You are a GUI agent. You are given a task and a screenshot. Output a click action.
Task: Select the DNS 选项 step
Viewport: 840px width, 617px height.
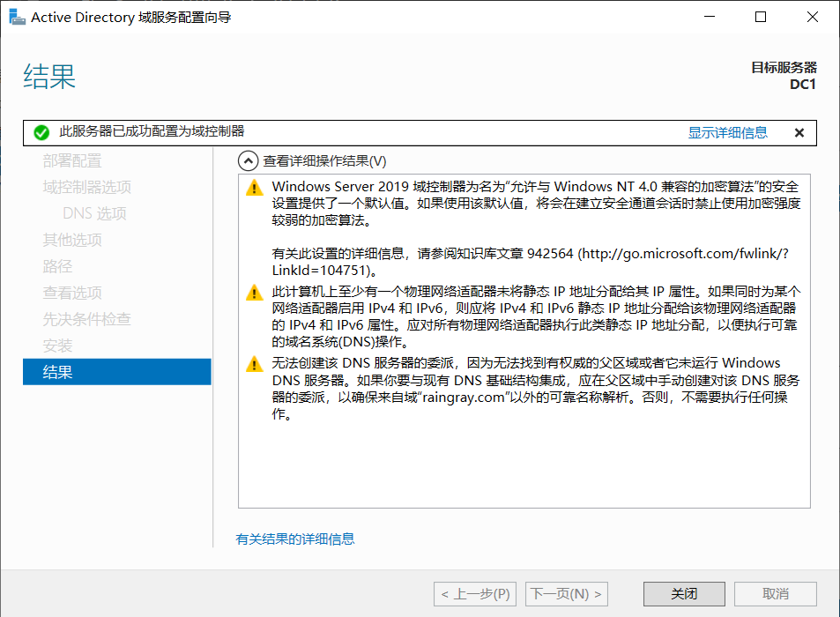94,213
